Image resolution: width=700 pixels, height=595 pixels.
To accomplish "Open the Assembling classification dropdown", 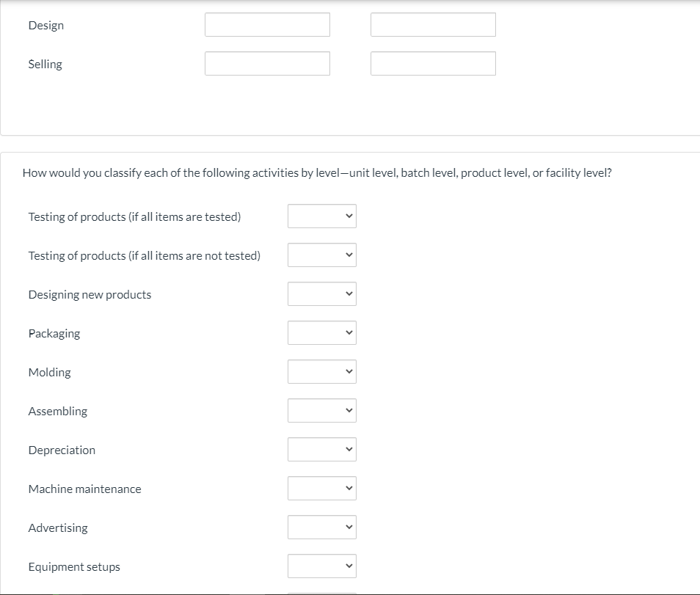I will pos(321,410).
